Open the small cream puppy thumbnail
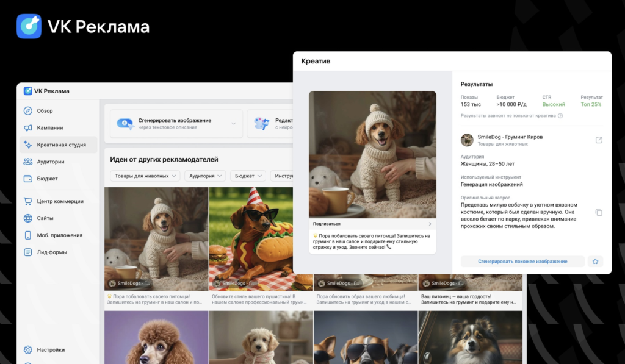Viewport: 625px width, 364px height. coord(261,337)
